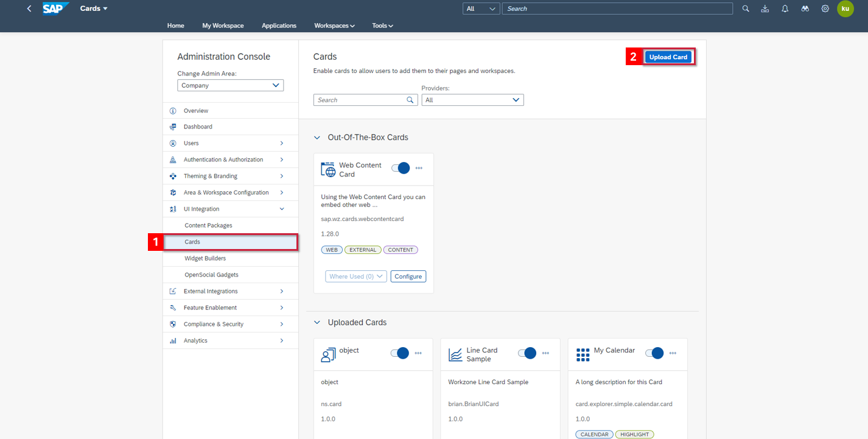Click the Area & Workspace Configuration icon

173,192
